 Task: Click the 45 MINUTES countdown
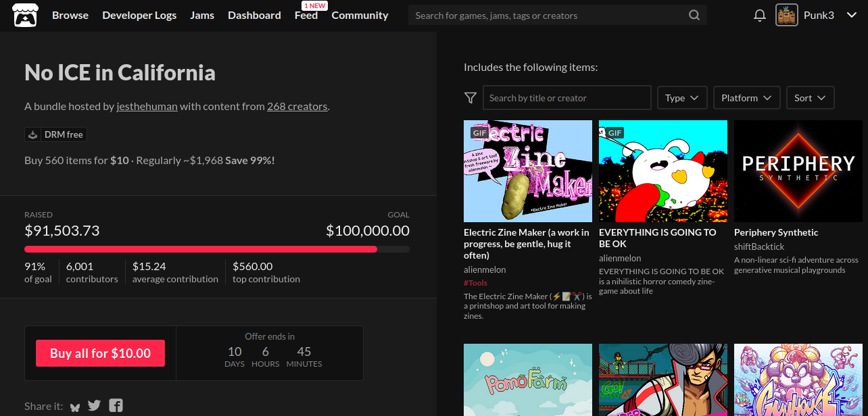pyautogui.click(x=304, y=357)
